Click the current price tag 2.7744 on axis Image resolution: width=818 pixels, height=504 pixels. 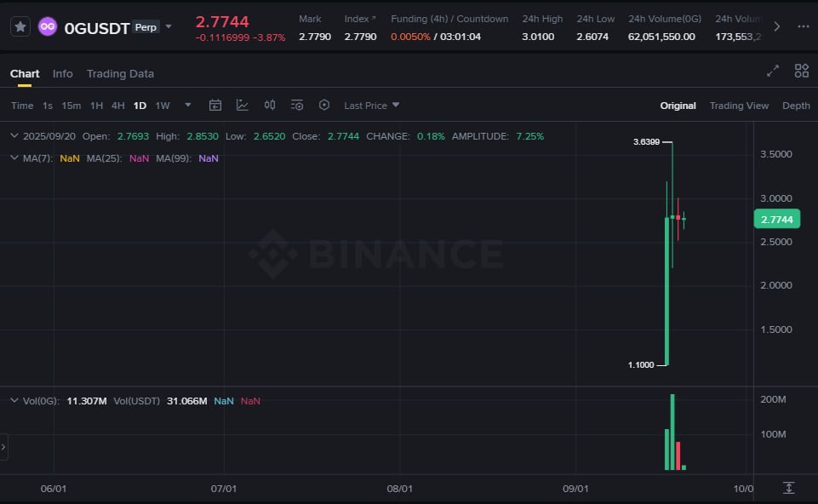coord(777,219)
